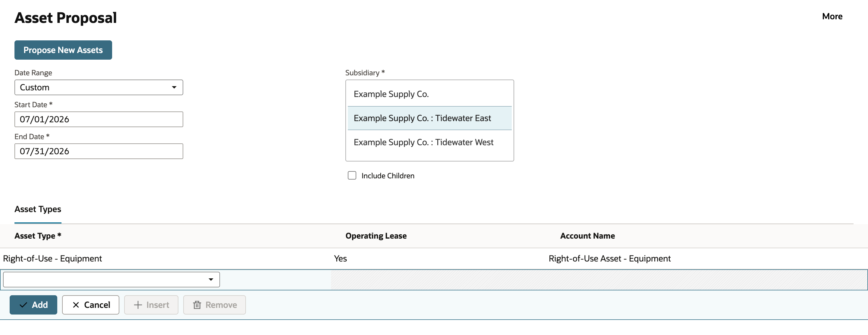This screenshot has width=868, height=335.
Task: Click the Asset Type column header
Action: click(38, 236)
